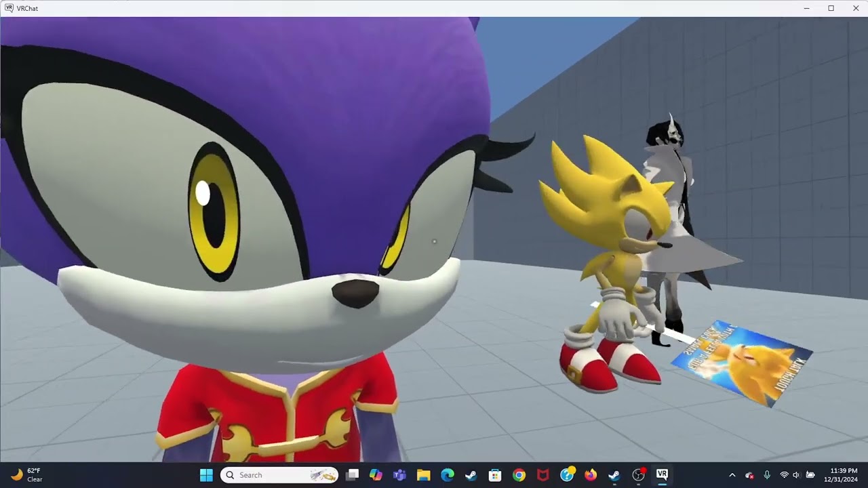Launch Firefox from the taskbar
Image resolution: width=868 pixels, height=488 pixels.
click(591, 475)
